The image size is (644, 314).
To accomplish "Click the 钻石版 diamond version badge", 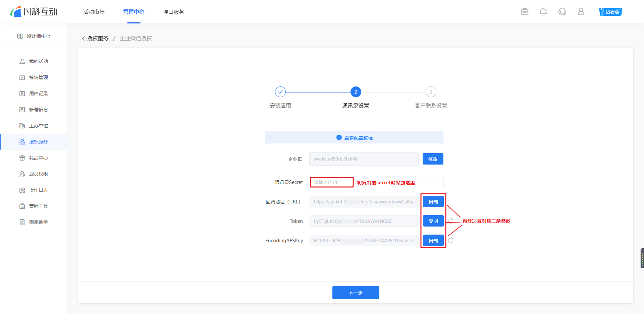I will [610, 12].
